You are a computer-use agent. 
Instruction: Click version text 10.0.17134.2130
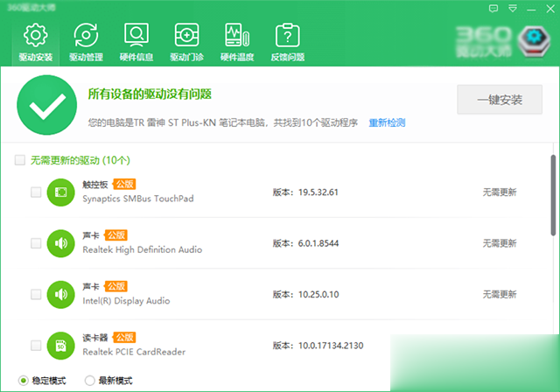(331, 346)
